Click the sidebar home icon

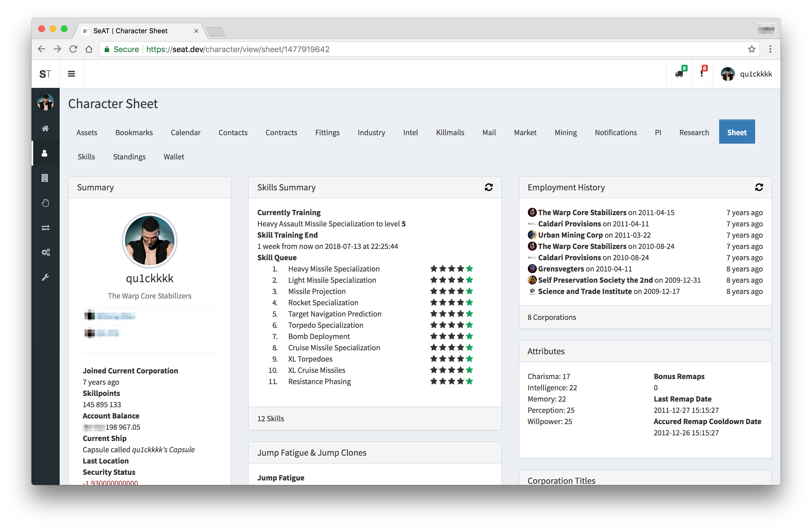(x=45, y=128)
